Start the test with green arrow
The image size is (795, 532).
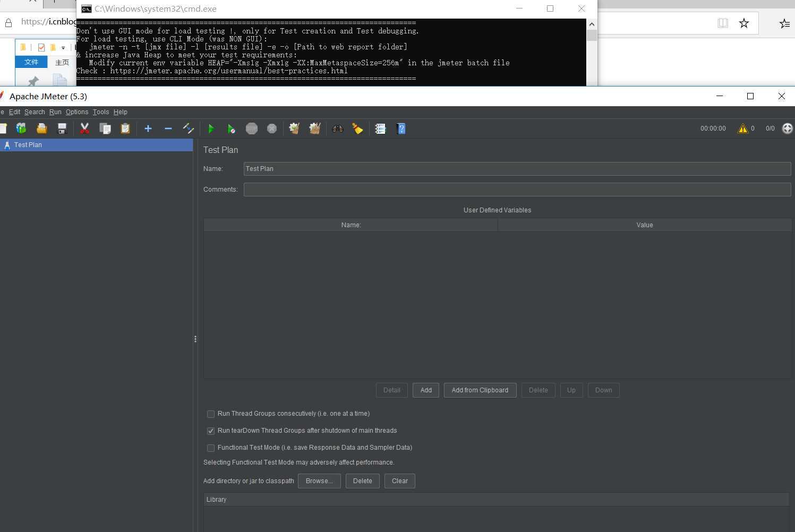(x=211, y=128)
